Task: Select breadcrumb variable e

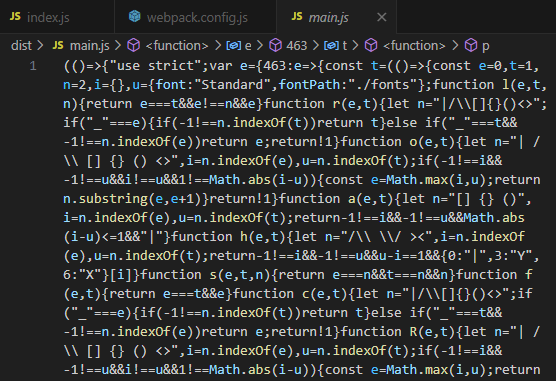Action: pyautogui.click(x=248, y=45)
